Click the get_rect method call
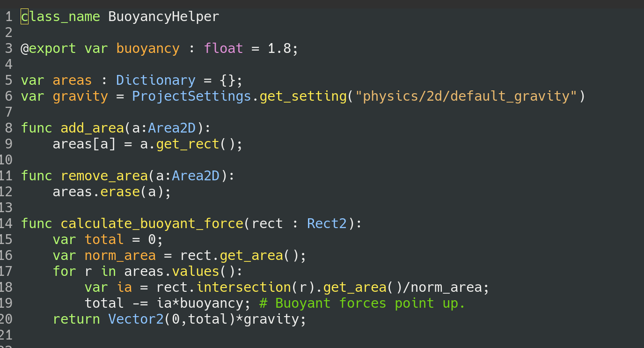Image resolution: width=644 pixels, height=348 pixels. click(188, 144)
